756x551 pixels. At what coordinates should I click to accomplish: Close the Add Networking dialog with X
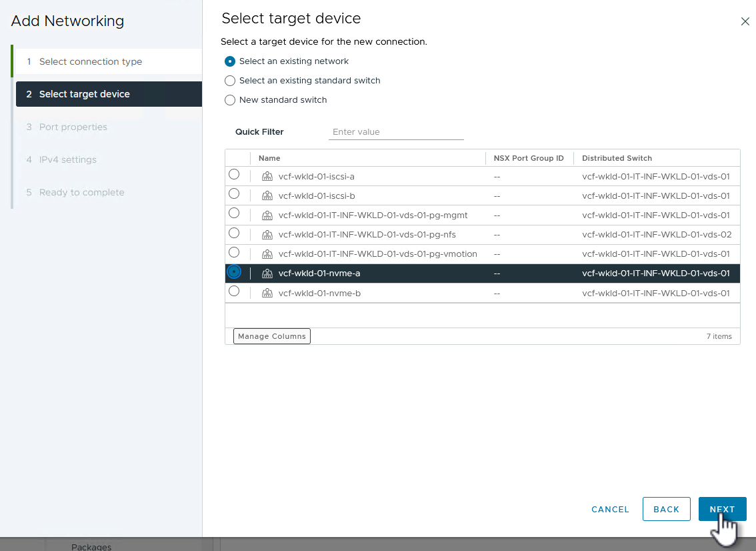click(x=745, y=21)
